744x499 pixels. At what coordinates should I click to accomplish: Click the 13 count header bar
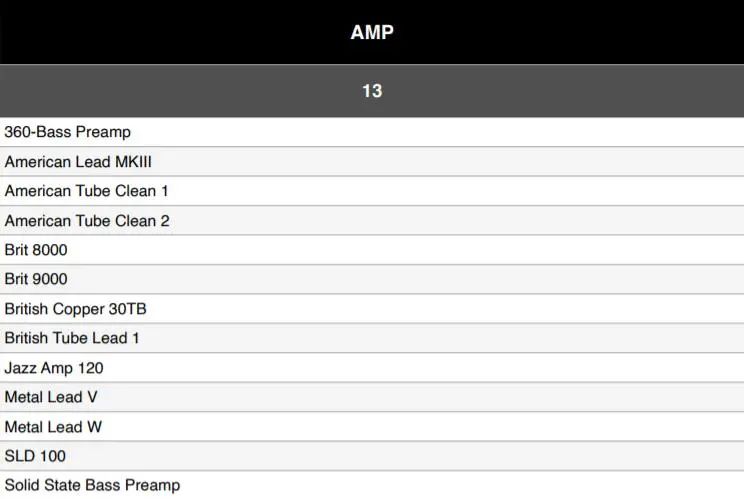[372, 91]
